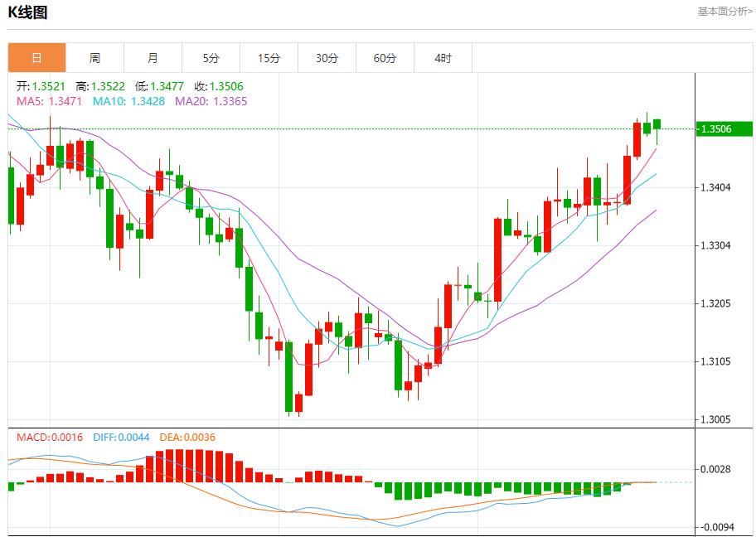The width and height of the screenshot is (756, 537).
Task: Select the 30分 interval tab
Action: coord(327,58)
